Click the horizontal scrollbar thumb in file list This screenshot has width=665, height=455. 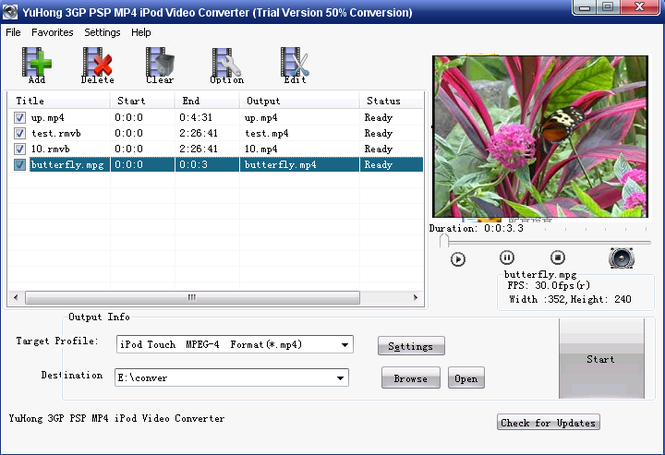(x=192, y=297)
